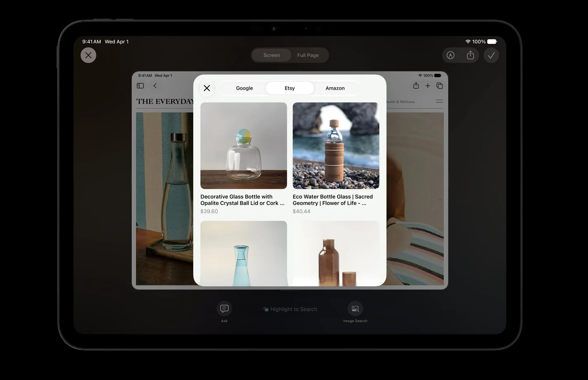Close the screenshot editor with X button

click(88, 55)
